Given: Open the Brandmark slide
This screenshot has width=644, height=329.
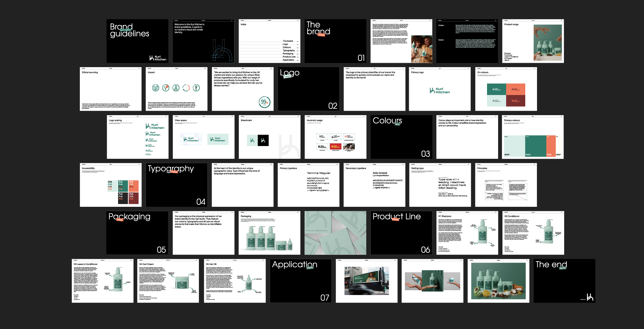Looking at the screenshot, I should coord(270,137).
